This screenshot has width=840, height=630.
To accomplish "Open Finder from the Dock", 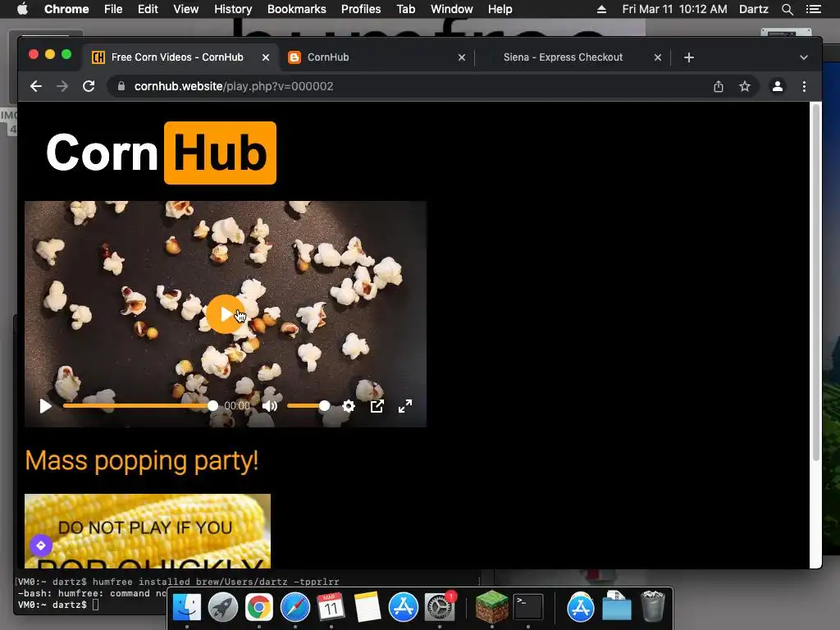I will click(187, 608).
